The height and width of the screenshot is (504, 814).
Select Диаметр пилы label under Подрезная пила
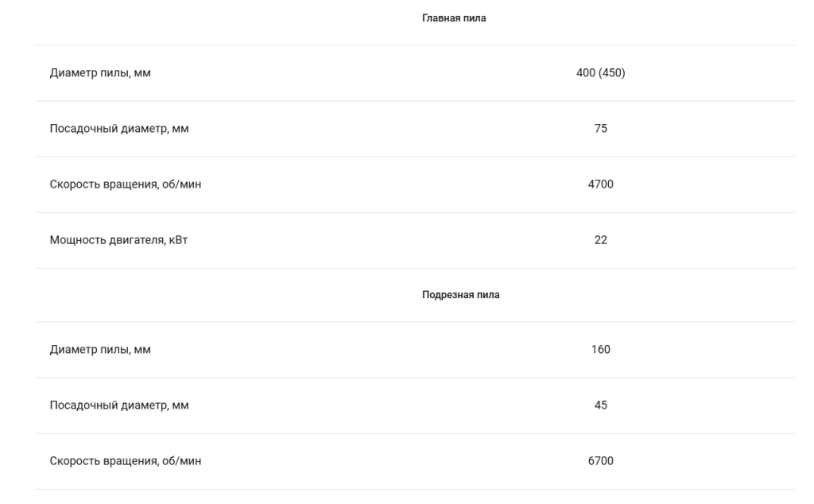[x=100, y=350]
